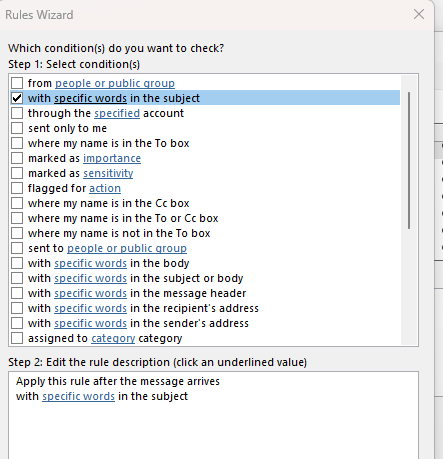Image resolution: width=443 pixels, height=459 pixels.
Task: Click the 'action' link after flagged for
Action: click(x=105, y=188)
